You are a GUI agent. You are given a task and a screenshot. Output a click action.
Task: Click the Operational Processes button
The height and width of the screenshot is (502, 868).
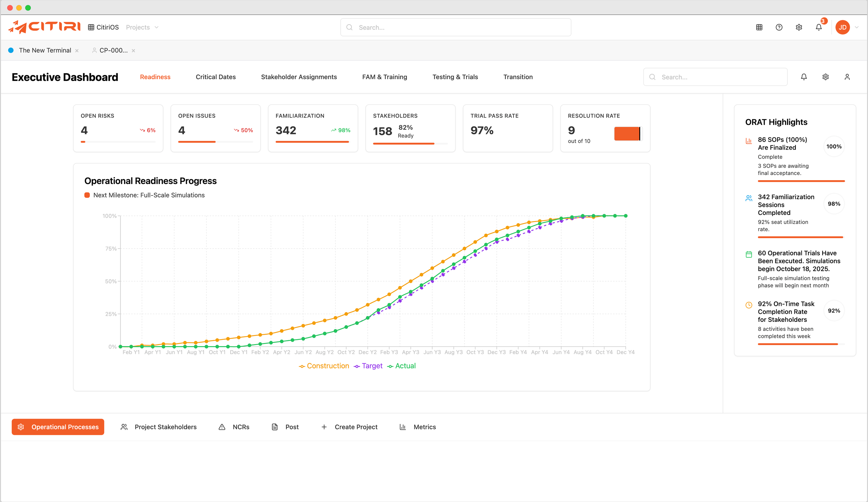pos(58,427)
